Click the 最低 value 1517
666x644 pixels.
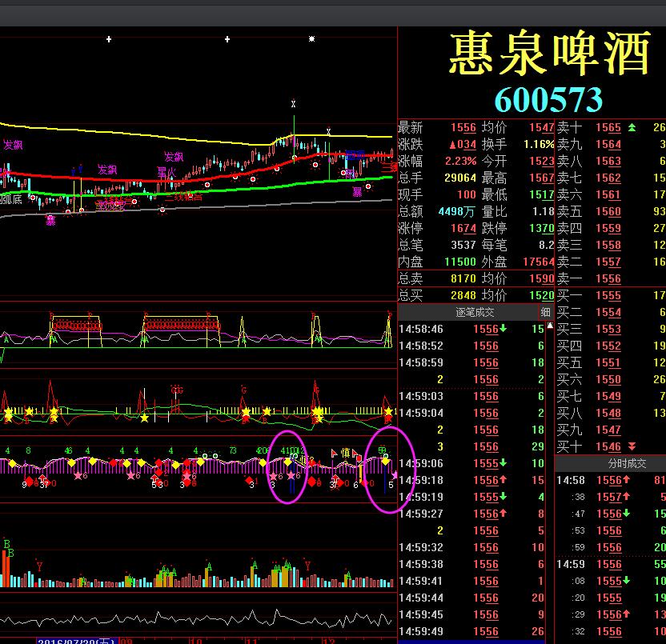(542, 195)
